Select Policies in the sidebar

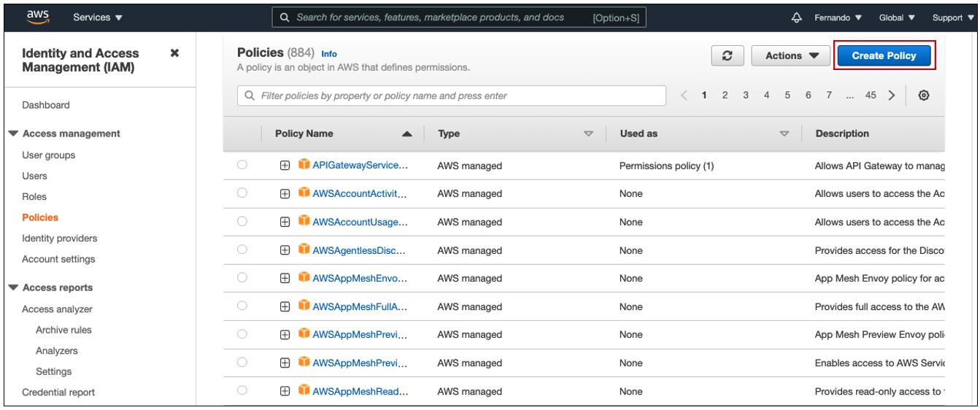coord(40,217)
